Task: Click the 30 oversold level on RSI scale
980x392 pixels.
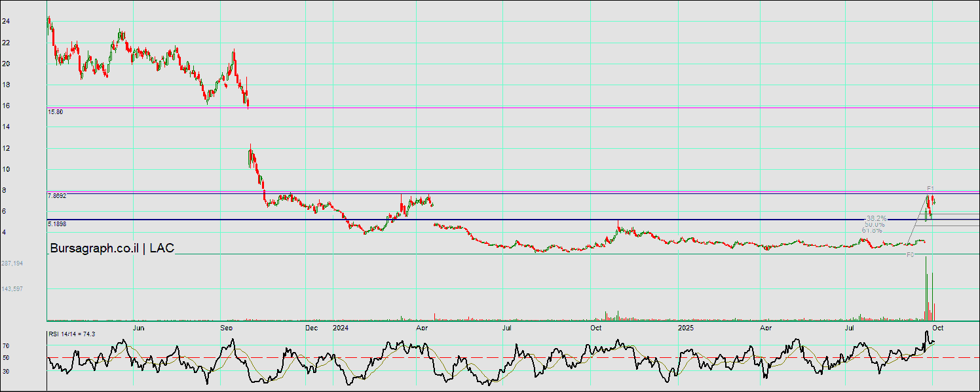Action: click(5, 371)
